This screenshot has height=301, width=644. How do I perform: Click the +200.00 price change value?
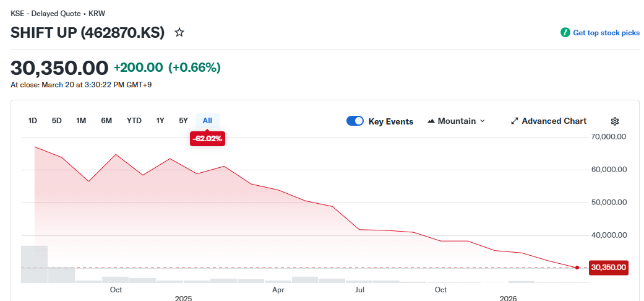139,68
